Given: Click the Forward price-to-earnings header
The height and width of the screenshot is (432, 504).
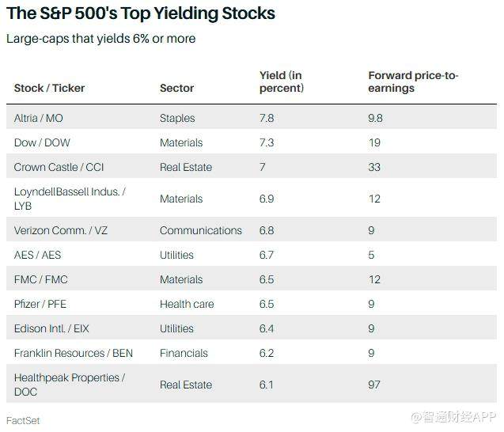Looking at the screenshot, I should (x=413, y=81).
